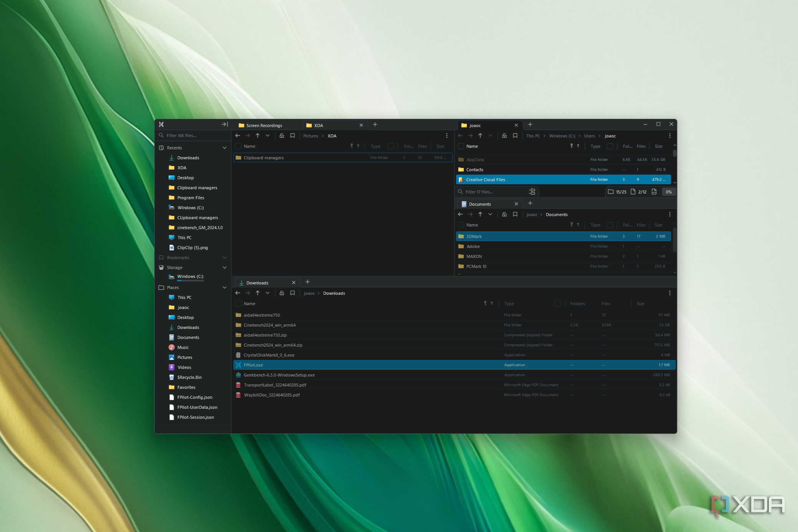Image resolution: width=798 pixels, height=532 pixels.
Task: Click the tree filter icon beside Filter 17 files
Action: coord(532,192)
